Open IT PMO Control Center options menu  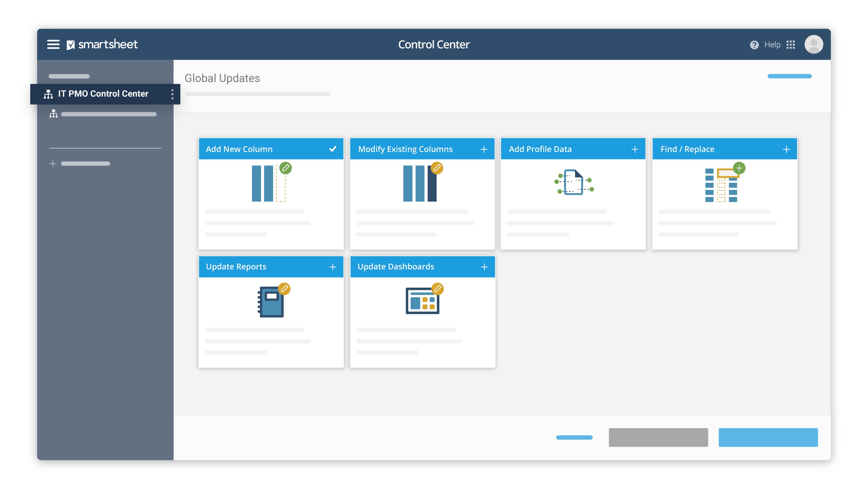pos(172,94)
